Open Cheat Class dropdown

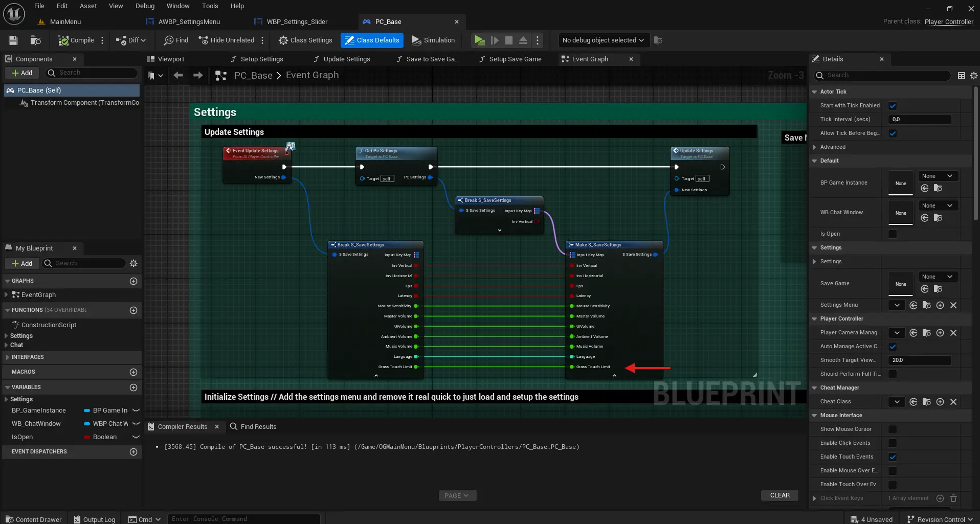tap(897, 402)
